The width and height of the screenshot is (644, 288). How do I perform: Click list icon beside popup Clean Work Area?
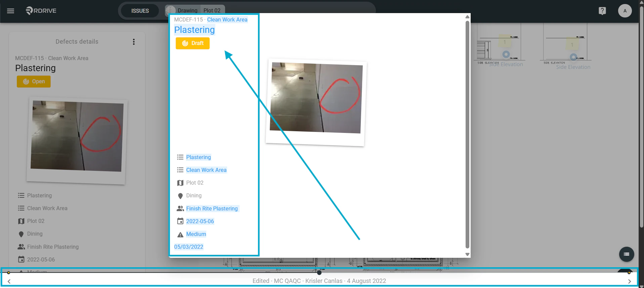[x=180, y=170]
